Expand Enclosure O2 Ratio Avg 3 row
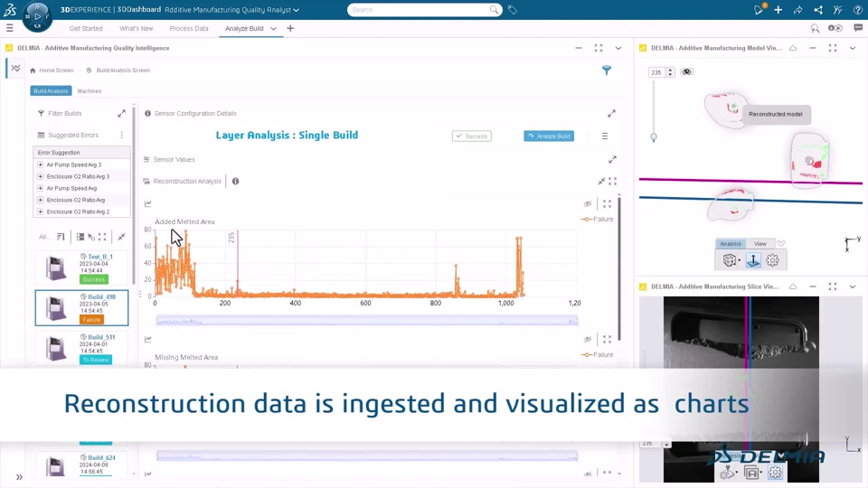 41,176
